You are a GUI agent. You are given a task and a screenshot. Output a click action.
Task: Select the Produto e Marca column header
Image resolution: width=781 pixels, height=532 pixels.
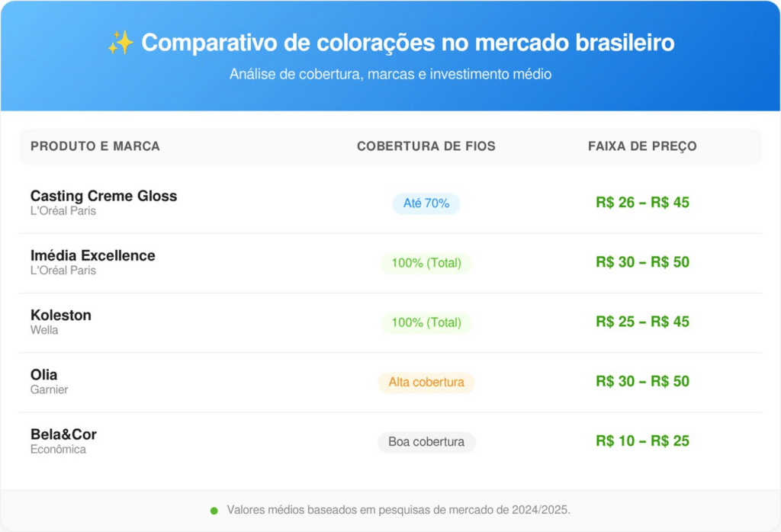pos(95,146)
